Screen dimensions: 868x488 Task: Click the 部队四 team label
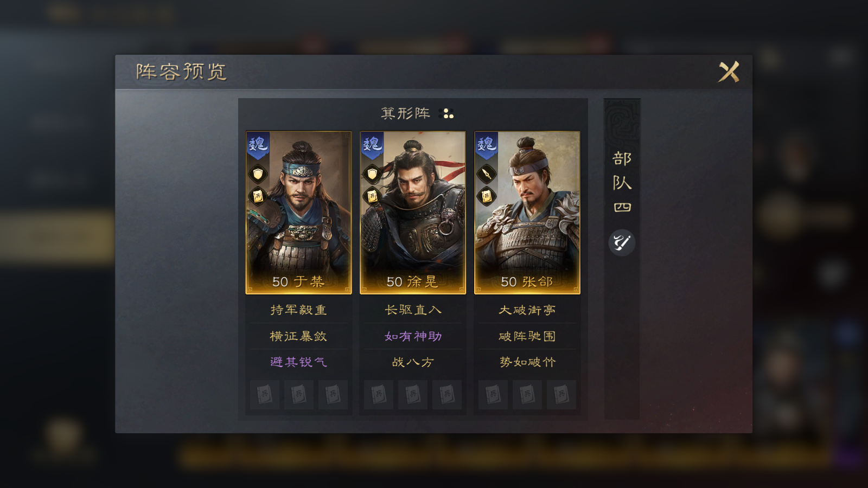coord(622,182)
